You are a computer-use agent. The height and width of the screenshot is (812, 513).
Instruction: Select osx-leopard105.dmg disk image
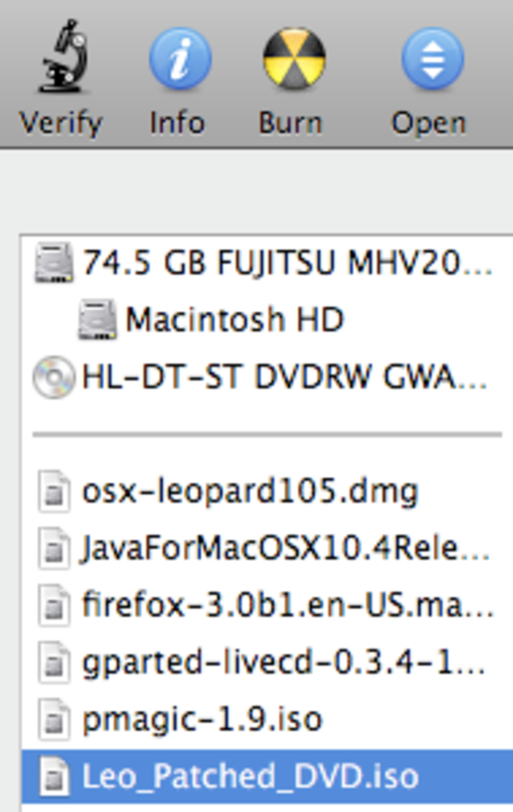click(x=250, y=492)
